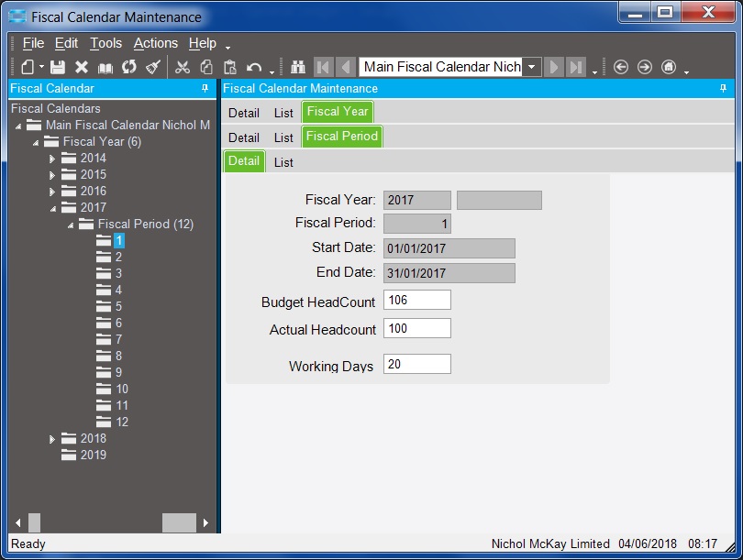The image size is (743, 560).
Task: Click the Home circular icon in toolbar
Action: [x=669, y=67]
